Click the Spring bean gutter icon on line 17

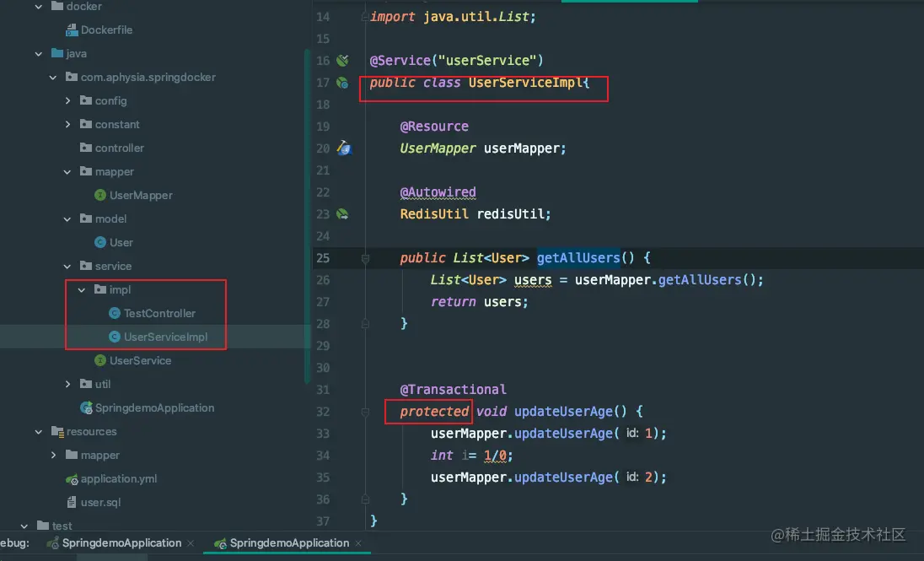(x=342, y=83)
